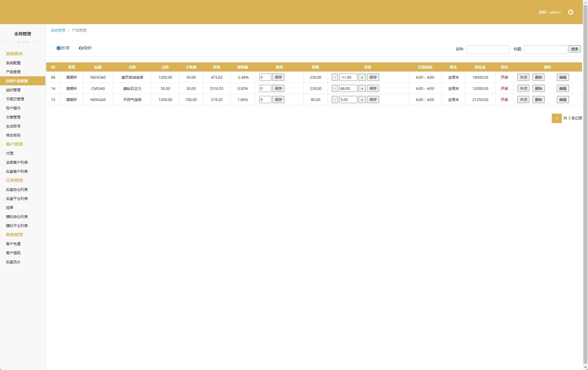Open 客户提现 in the sidebar menu
The height and width of the screenshot is (370, 588).
pos(13,253)
